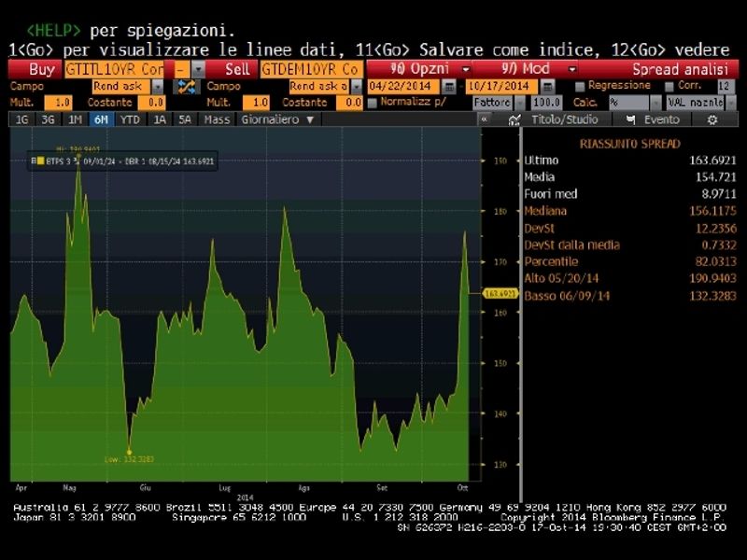Expand the Giornaliero frequency dropdown

click(x=277, y=119)
